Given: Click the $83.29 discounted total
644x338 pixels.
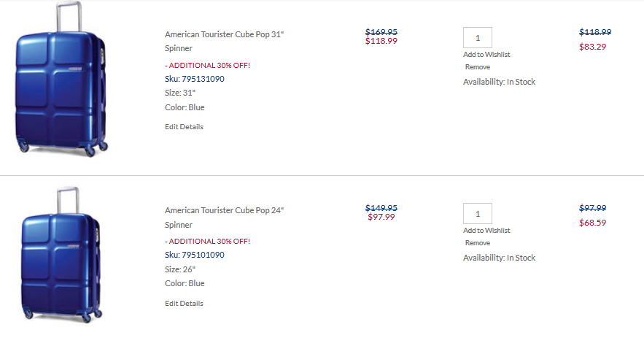Looking at the screenshot, I should tap(593, 47).
